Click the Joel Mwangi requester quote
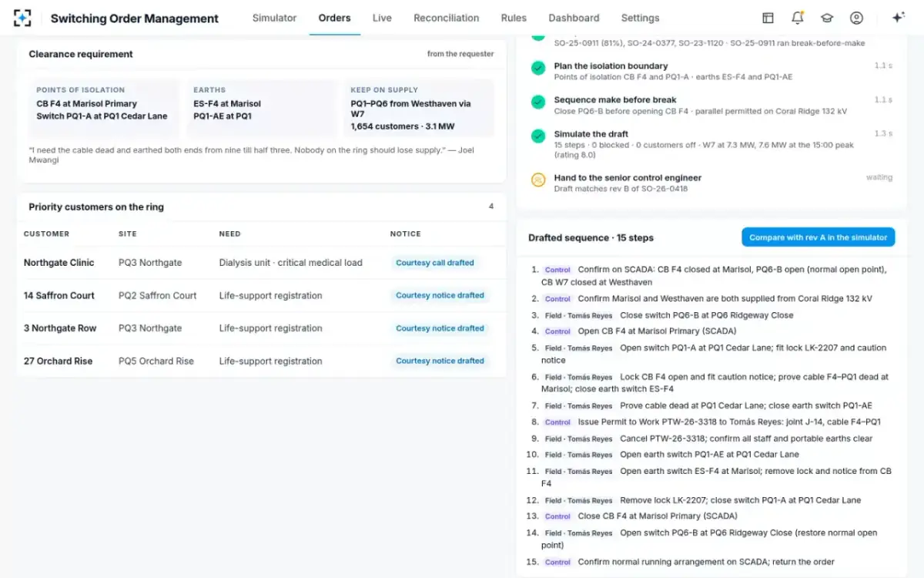 (251, 155)
